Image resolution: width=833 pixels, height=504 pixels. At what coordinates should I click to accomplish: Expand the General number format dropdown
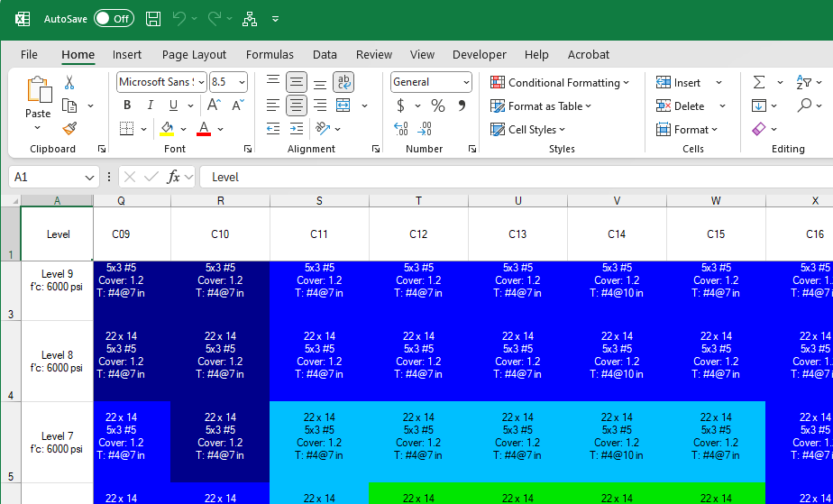466,82
